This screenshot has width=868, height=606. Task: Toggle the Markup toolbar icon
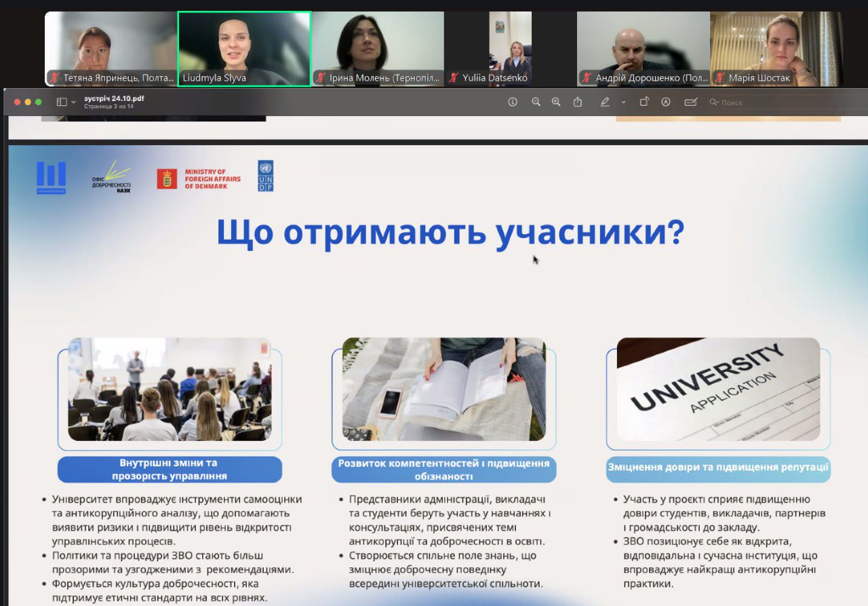click(666, 102)
